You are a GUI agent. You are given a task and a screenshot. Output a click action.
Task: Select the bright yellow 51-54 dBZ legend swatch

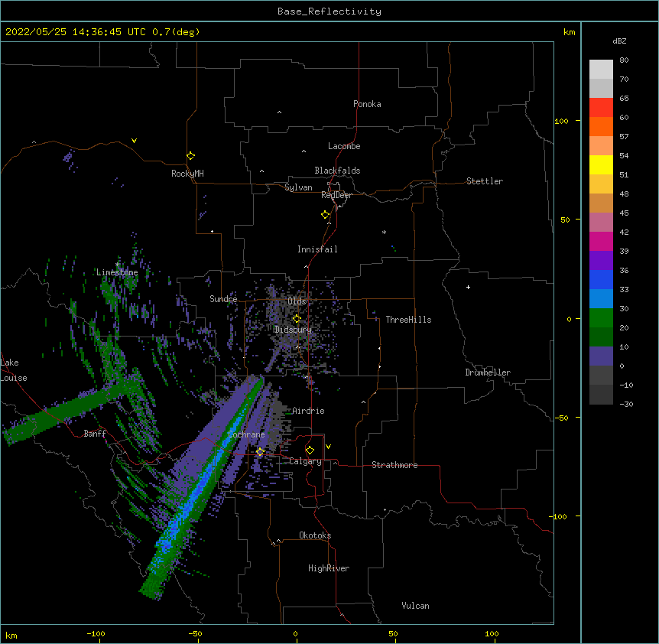click(601, 164)
